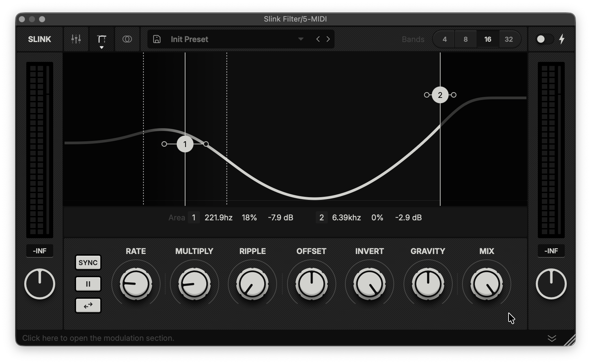Click the SLINK logo button
The image size is (591, 364).
(39, 39)
